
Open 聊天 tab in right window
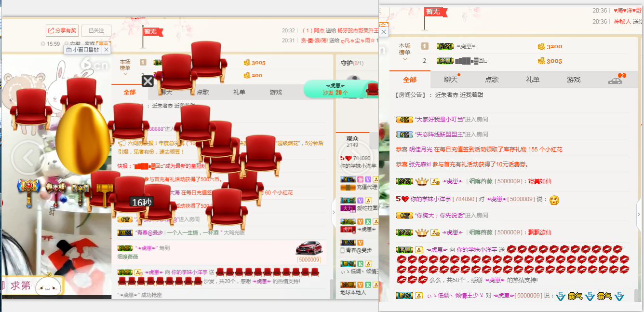(451, 80)
